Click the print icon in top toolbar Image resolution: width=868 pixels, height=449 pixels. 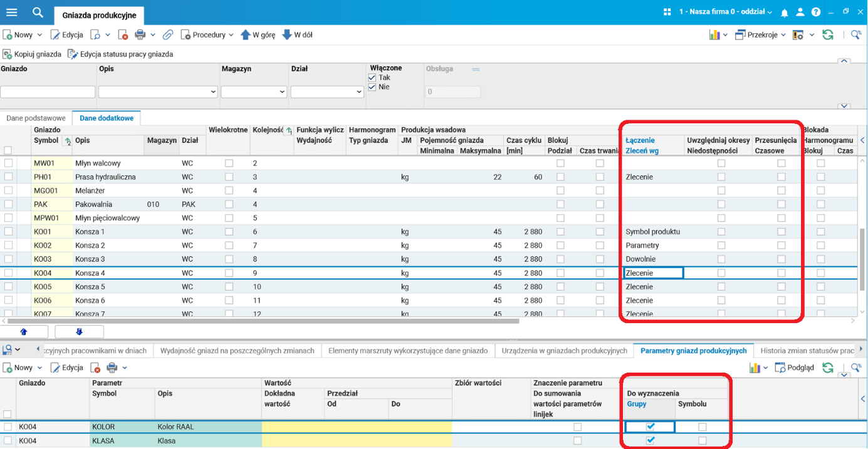(140, 35)
